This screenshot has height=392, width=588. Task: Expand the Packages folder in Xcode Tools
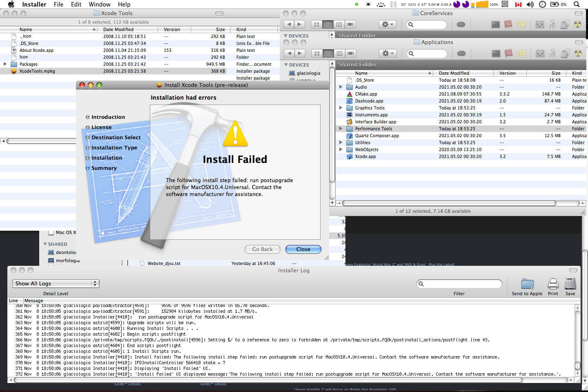5,64
